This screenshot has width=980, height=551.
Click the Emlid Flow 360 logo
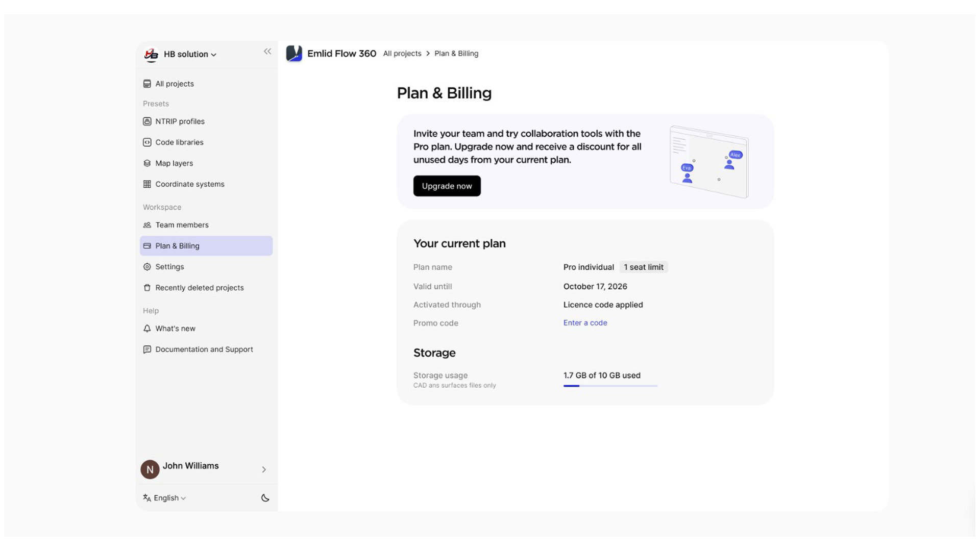pos(294,54)
